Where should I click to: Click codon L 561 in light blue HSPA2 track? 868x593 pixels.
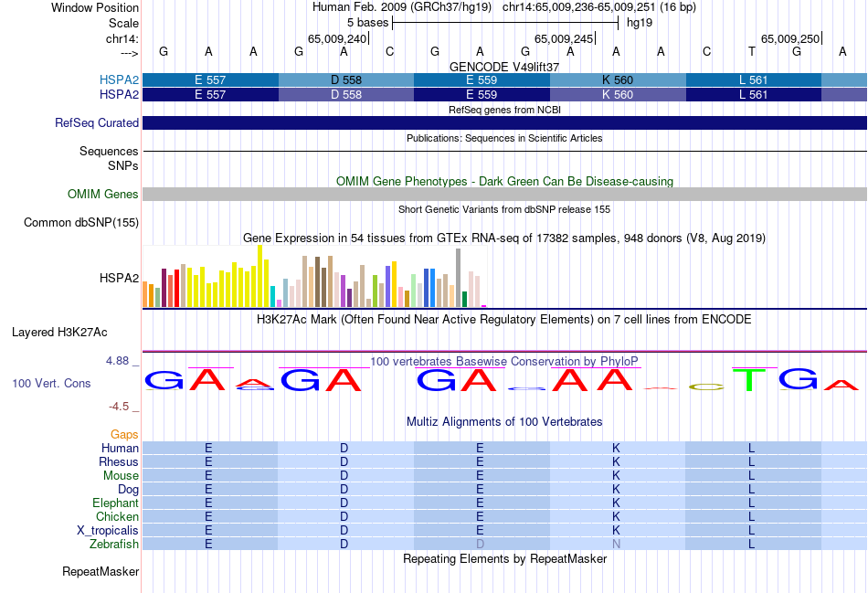(x=754, y=79)
